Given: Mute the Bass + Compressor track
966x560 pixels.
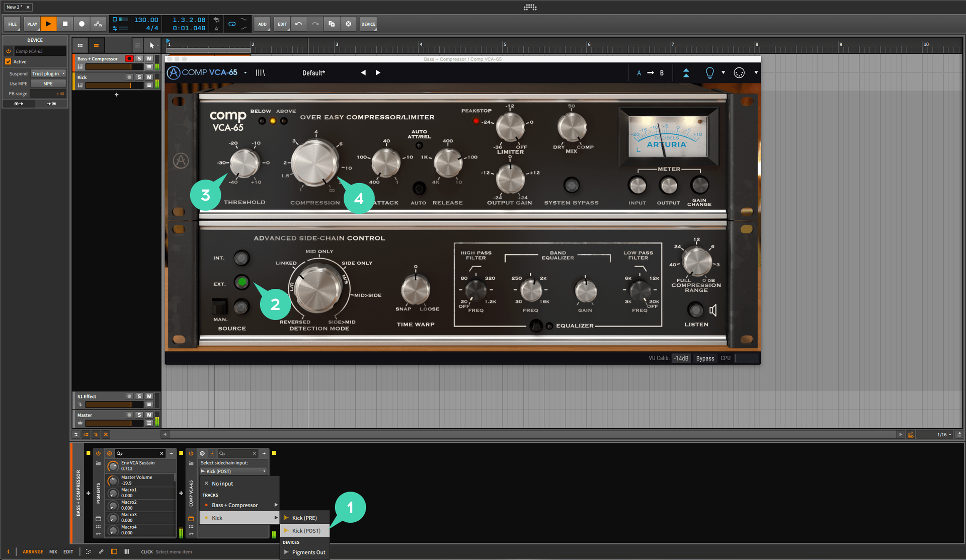Looking at the screenshot, I should click(x=149, y=58).
